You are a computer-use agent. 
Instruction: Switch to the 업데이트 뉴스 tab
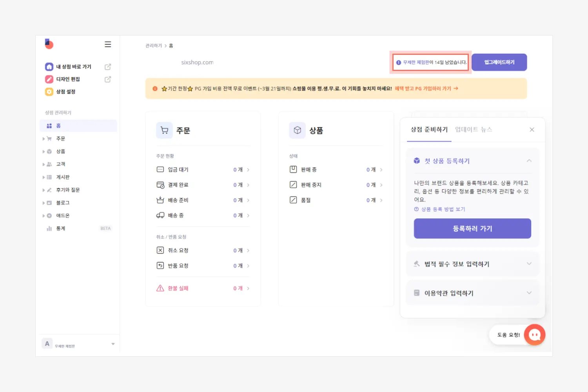(474, 129)
